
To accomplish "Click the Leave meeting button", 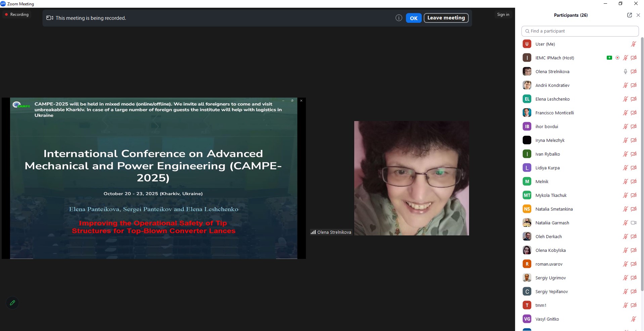I will point(446,18).
